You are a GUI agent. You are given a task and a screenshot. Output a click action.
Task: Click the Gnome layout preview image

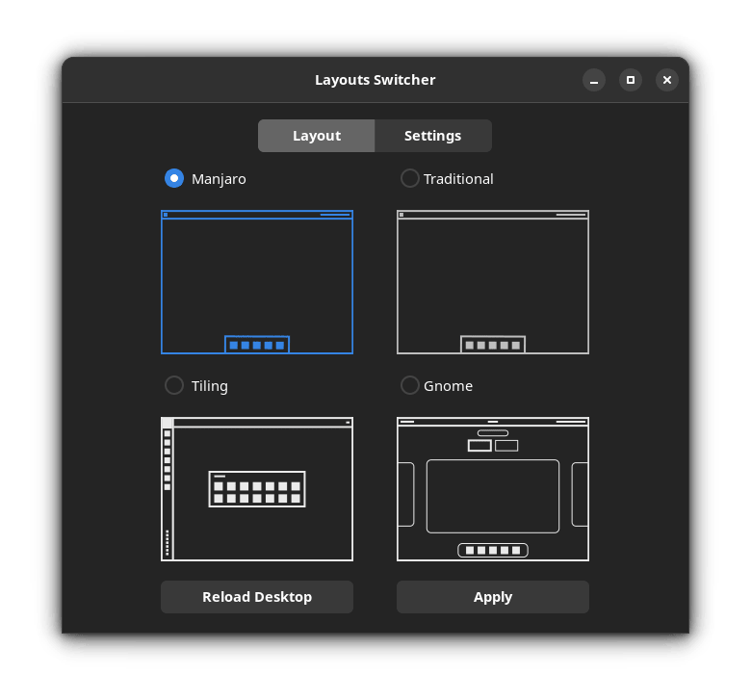[x=492, y=488]
